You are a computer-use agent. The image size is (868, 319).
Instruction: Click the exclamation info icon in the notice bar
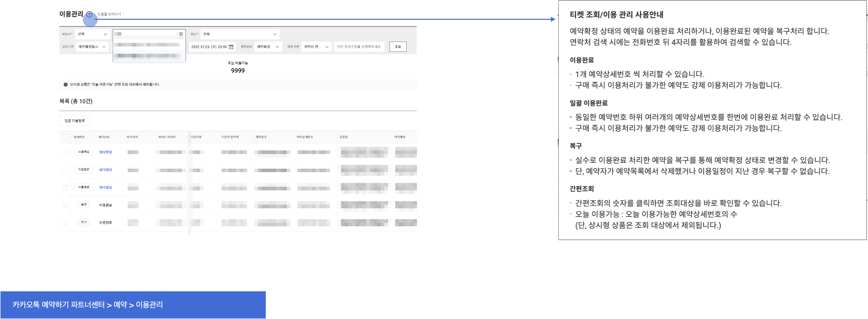click(x=66, y=85)
